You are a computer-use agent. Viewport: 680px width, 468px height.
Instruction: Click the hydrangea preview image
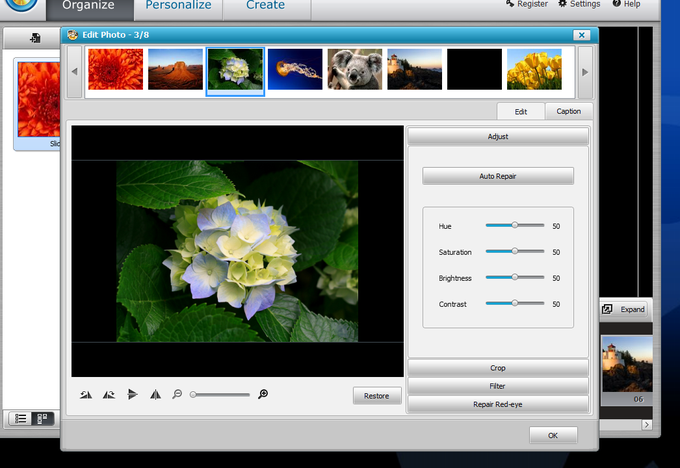tap(237, 251)
